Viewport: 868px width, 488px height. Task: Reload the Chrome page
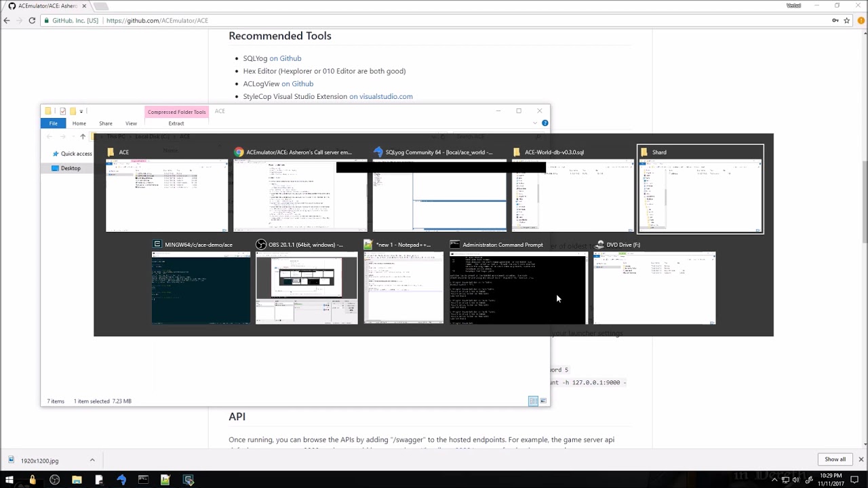[32, 20]
